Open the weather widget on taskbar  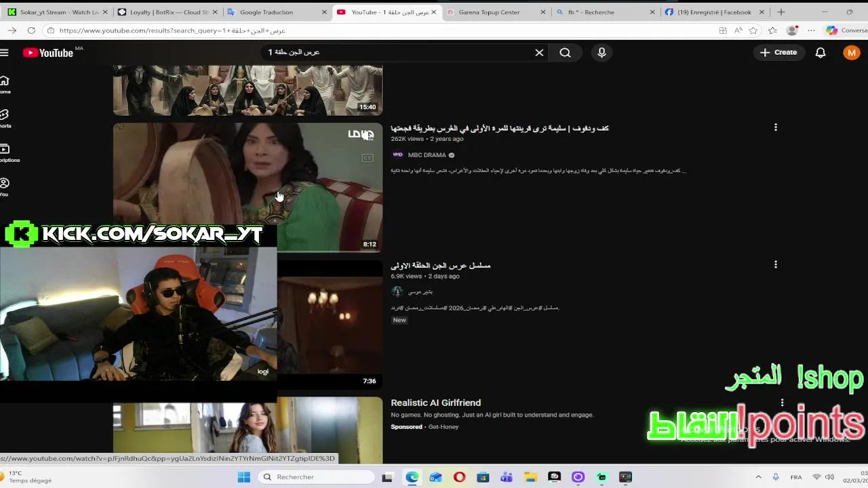point(27,477)
